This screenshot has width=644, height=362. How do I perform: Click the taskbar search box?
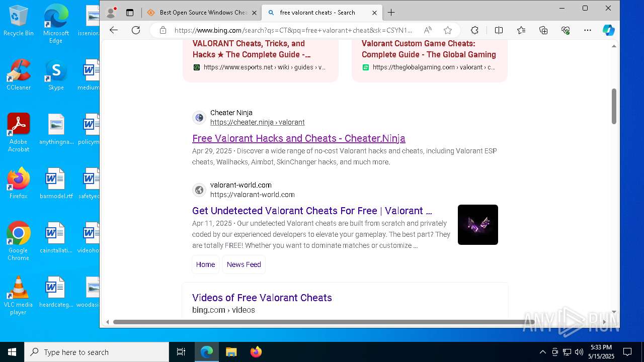97,352
